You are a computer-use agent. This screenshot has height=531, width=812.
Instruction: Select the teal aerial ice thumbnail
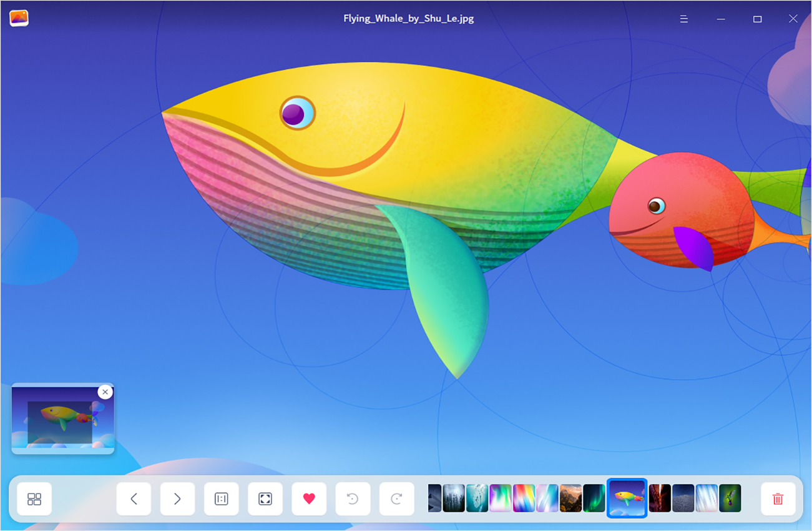pyautogui.click(x=477, y=499)
